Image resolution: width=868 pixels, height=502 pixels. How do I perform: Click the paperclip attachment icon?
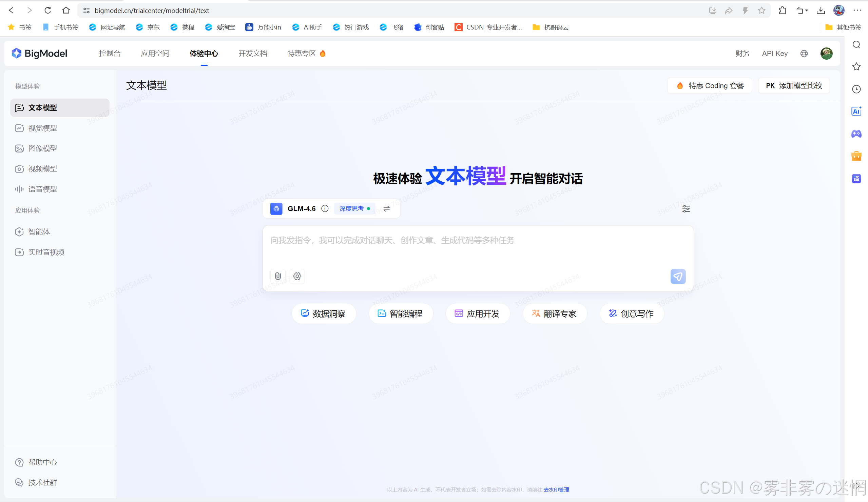click(277, 276)
